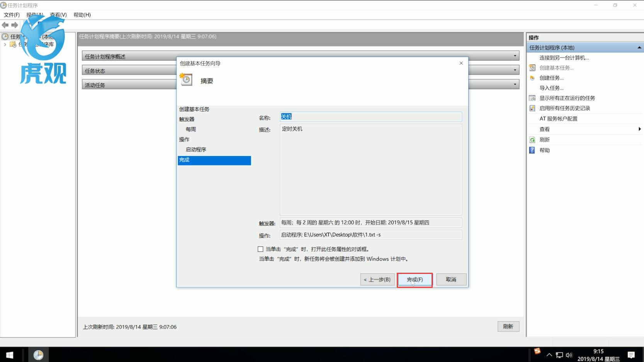The height and width of the screenshot is (362, 644).
Task: Close the 创建基本任务向导 dialog
Action: pyautogui.click(x=461, y=63)
